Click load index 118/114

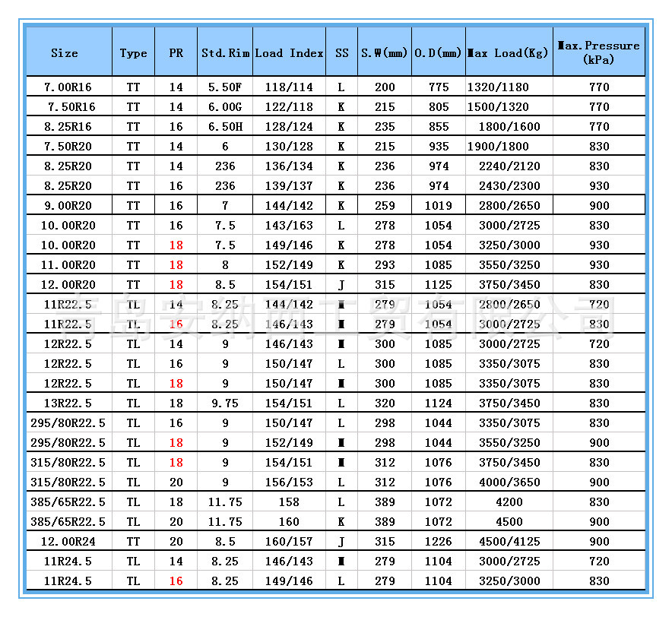[x=289, y=87]
